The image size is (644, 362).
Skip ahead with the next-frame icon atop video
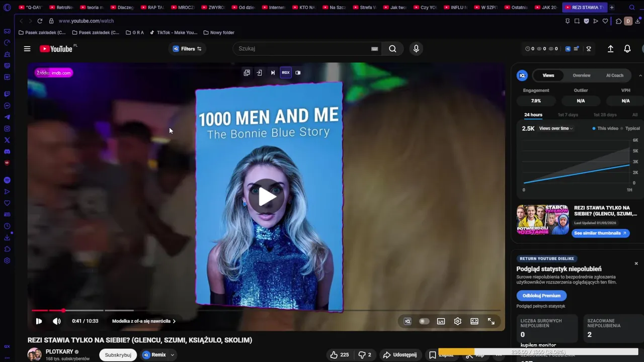click(x=273, y=73)
